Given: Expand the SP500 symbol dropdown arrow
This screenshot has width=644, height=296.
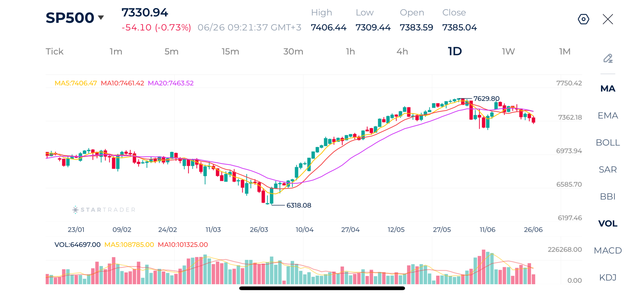Looking at the screenshot, I should click(x=101, y=17).
